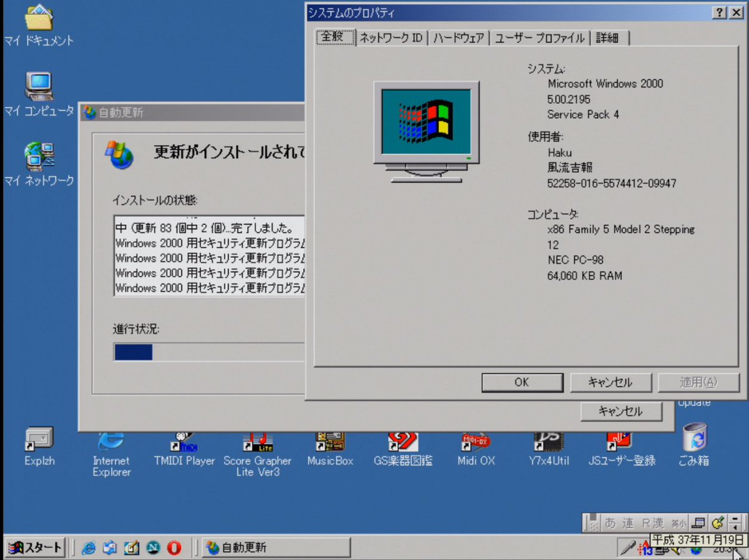Viewport: 749px width, 560px height.
Task: Click the NEC PC-98 text
Action: click(575, 260)
